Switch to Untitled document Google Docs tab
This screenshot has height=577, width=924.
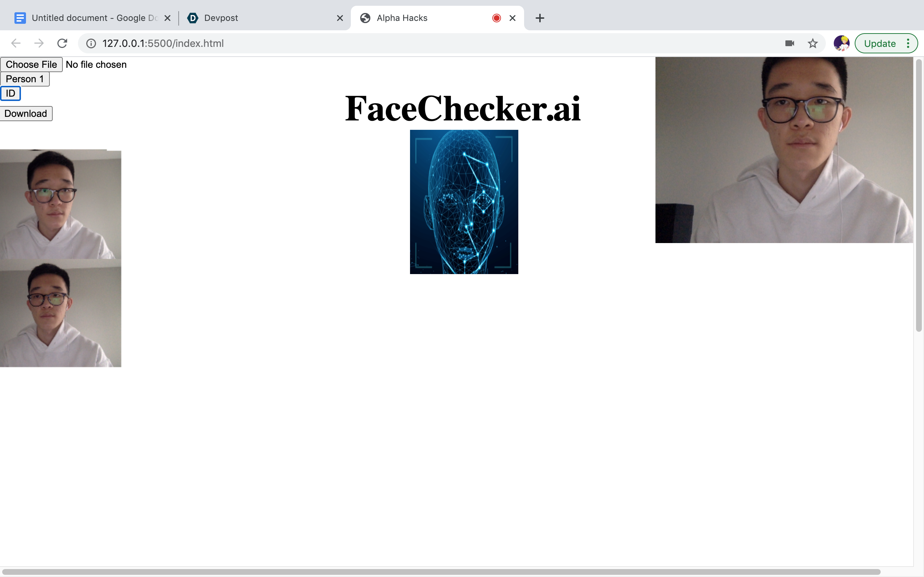click(88, 18)
